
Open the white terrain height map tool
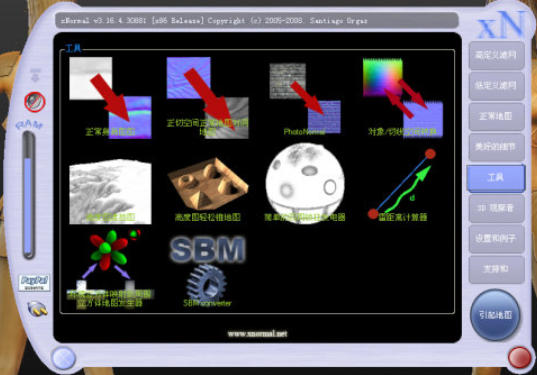pos(110,192)
